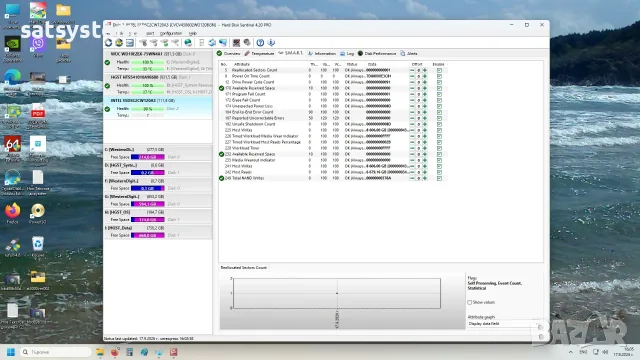Click the offset value field for Host Writes 225

click(x=418, y=130)
